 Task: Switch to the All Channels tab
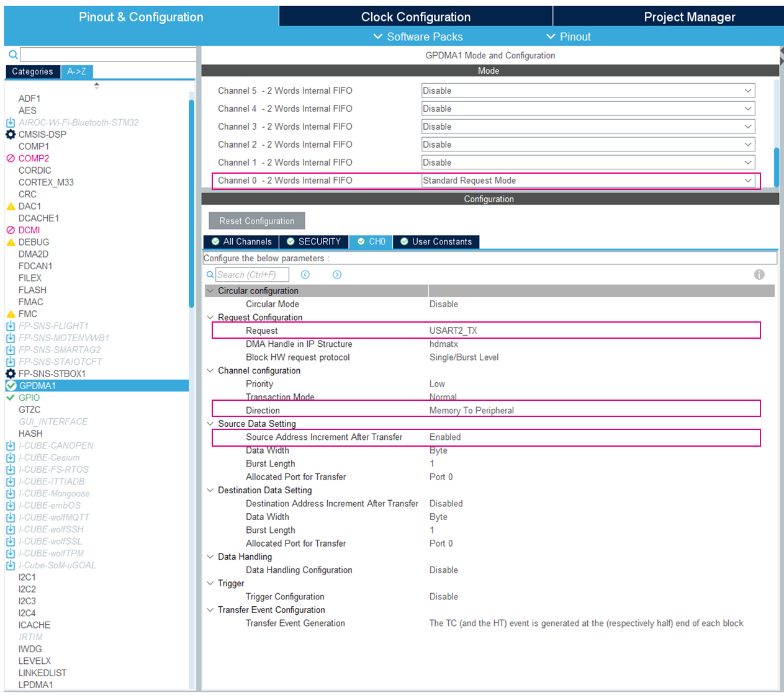click(241, 241)
